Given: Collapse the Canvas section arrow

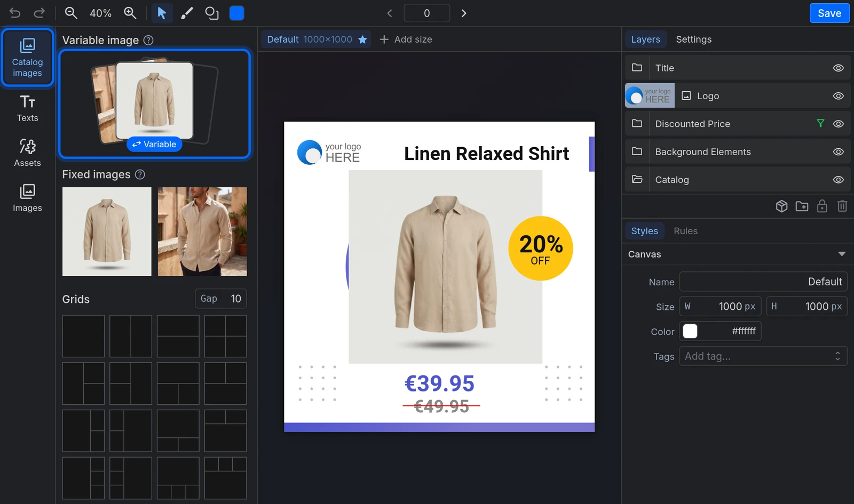Looking at the screenshot, I should (842, 254).
